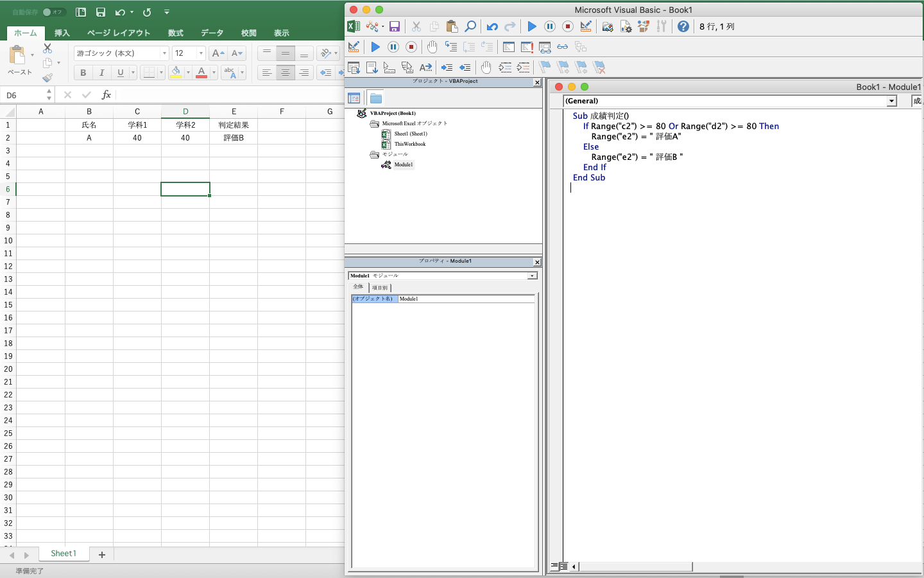
Task: Open the Watch Window from the Debug toolbar
Action: 545,47
